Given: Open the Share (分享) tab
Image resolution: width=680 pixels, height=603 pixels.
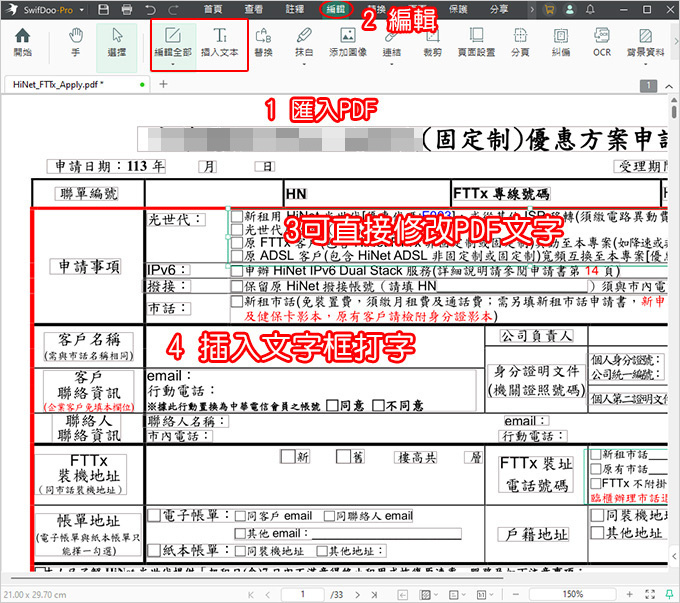Looking at the screenshot, I should 499,9.
